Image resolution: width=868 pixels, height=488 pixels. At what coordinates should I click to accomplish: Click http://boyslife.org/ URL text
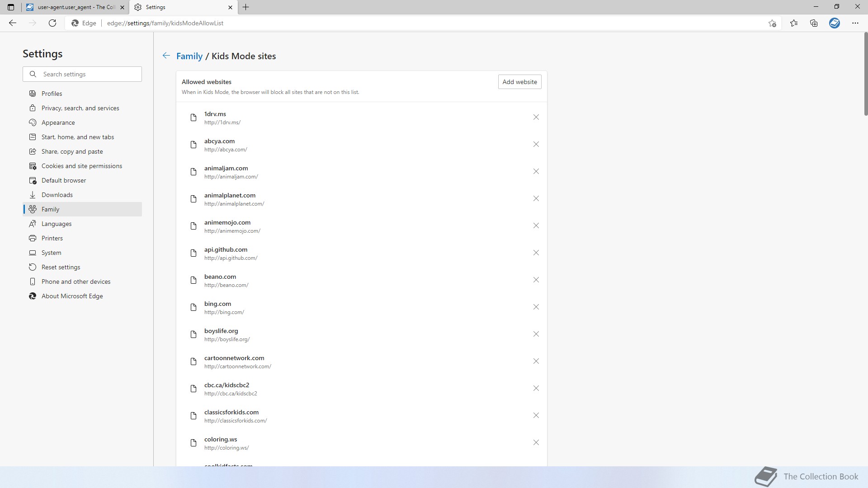(x=227, y=339)
